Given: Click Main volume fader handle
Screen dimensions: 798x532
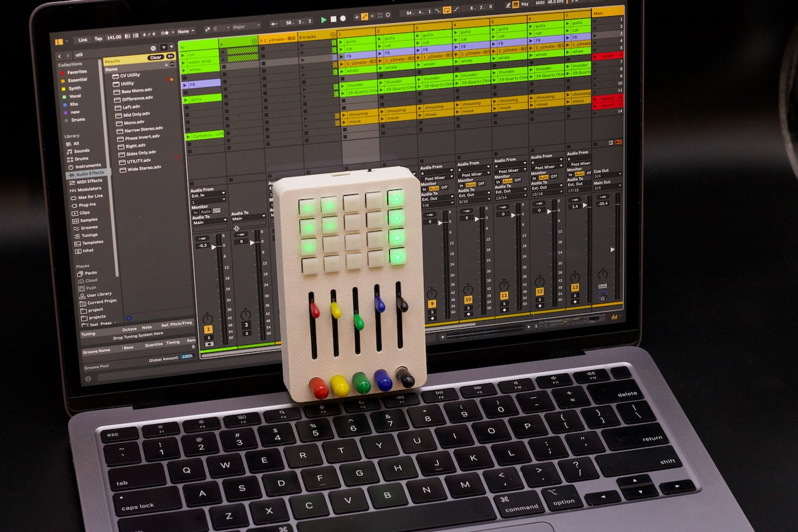Looking at the screenshot, I should pos(613,249).
